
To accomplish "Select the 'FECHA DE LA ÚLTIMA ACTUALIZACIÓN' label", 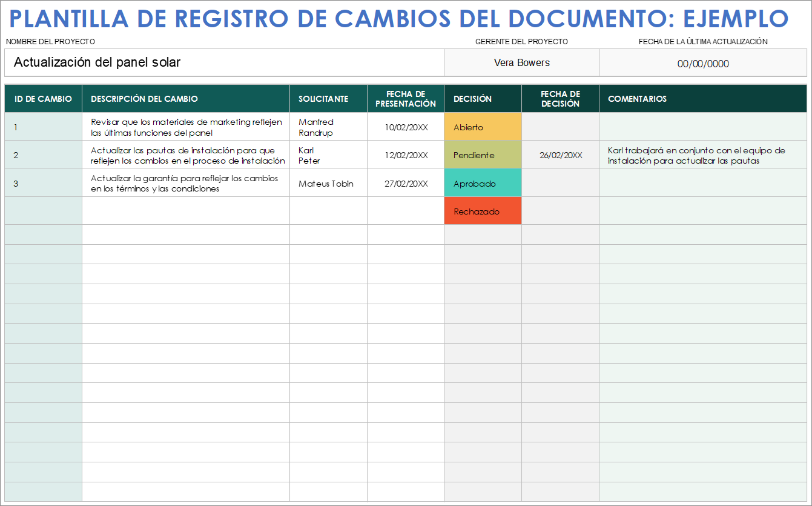I will click(x=703, y=42).
